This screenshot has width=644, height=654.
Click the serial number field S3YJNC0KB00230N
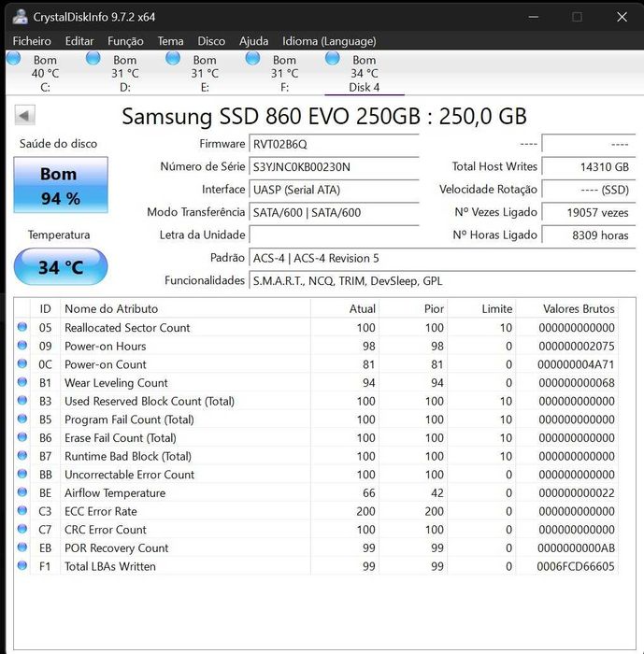pos(334,167)
